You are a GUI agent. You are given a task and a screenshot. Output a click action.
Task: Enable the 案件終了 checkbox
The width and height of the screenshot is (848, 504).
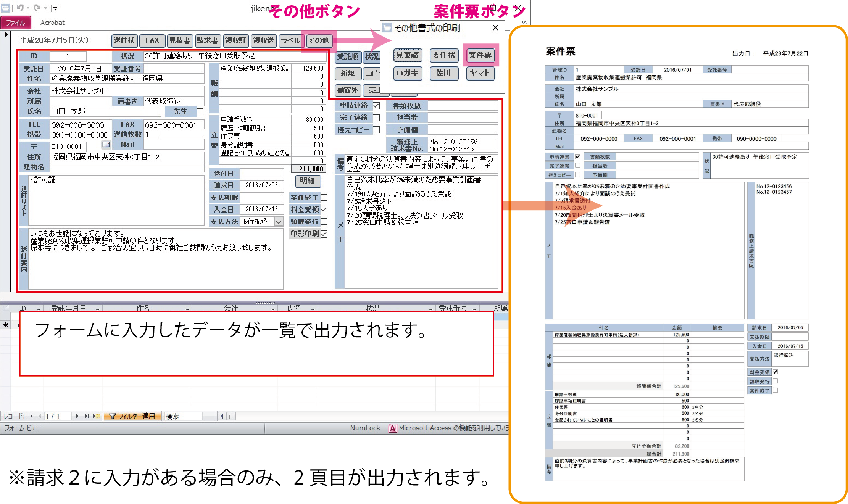click(324, 198)
